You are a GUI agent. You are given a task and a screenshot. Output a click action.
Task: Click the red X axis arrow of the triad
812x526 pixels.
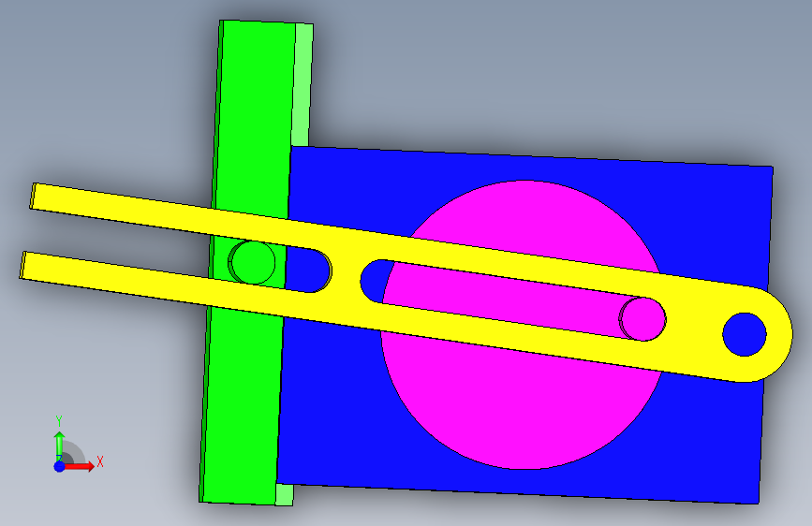pyautogui.click(x=80, y=466)
